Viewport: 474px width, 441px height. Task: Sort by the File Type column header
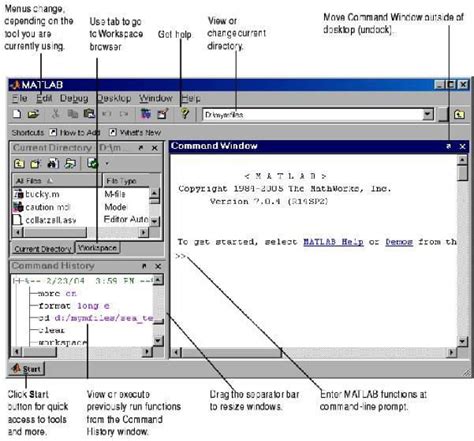coord(131,181)
